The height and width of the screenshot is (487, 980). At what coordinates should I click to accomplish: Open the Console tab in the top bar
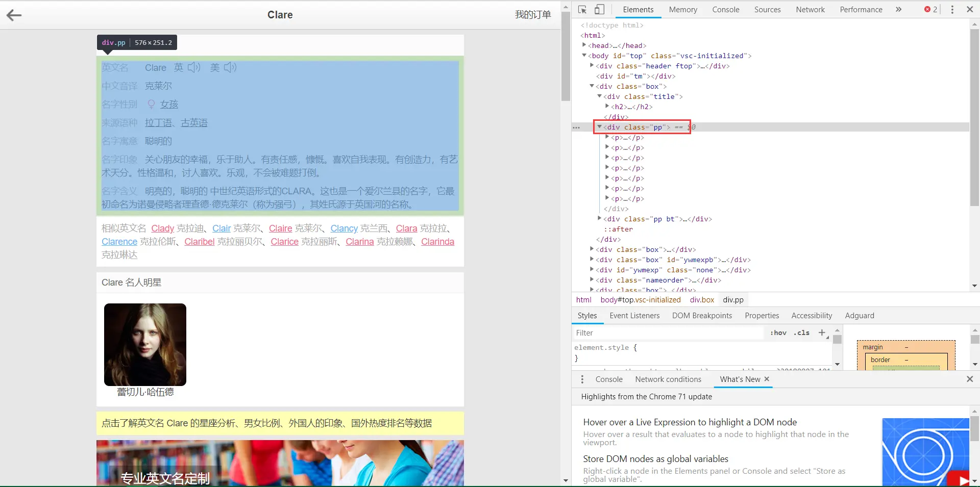(726, 9)
